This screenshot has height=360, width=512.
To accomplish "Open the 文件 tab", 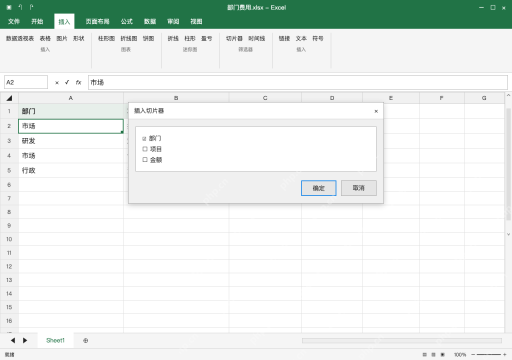I will (x=14, y=22).
